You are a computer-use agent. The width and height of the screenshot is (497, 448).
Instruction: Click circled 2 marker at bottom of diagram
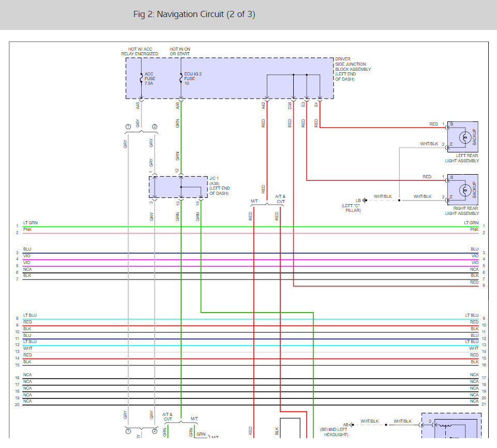pyautogui.click(x=155, y=431)
